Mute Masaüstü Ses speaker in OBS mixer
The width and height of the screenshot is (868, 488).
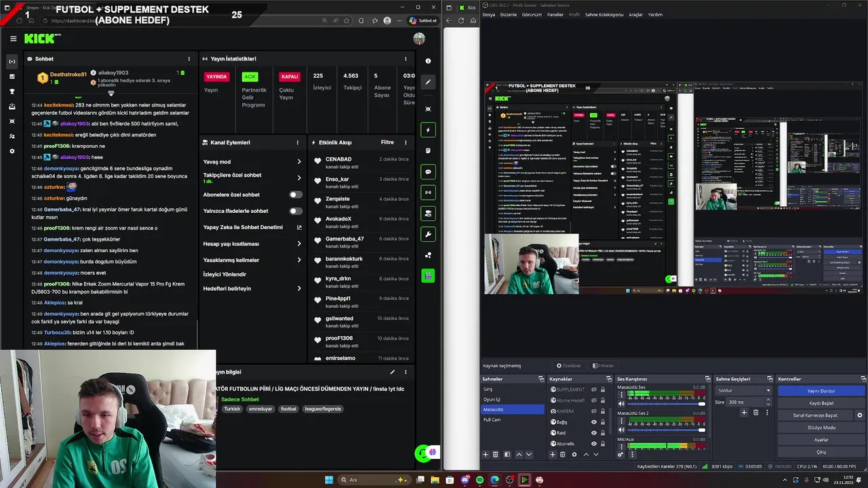pos(621,403)
